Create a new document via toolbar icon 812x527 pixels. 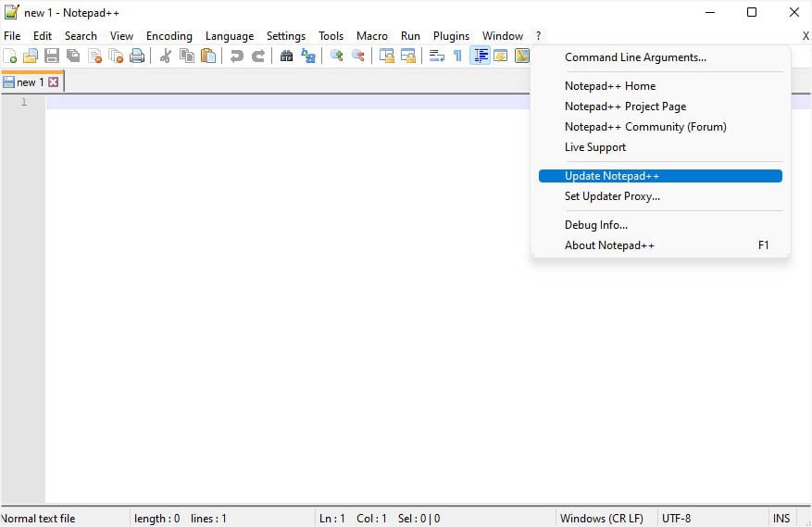pos(10,56)
